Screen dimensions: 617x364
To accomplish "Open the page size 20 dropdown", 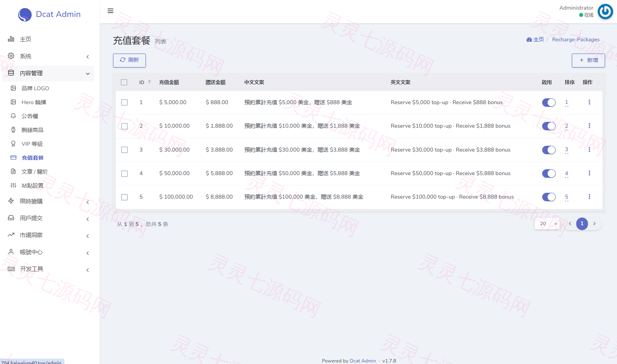I will tap(547, 224).
